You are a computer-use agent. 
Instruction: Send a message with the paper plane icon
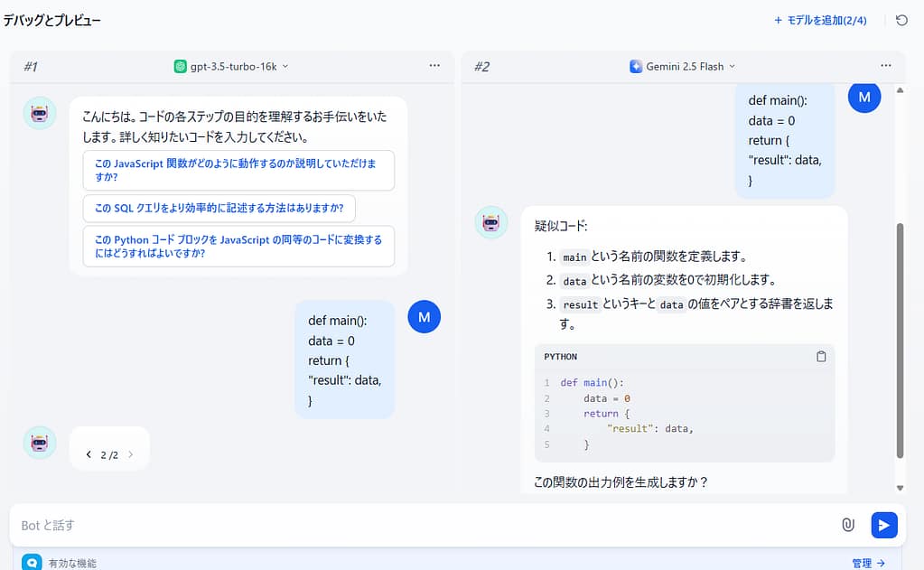(883, 525)
